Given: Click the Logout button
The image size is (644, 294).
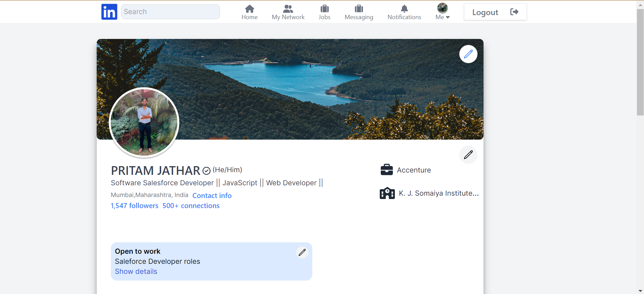Looking at the screenshot, I should 495,12.
